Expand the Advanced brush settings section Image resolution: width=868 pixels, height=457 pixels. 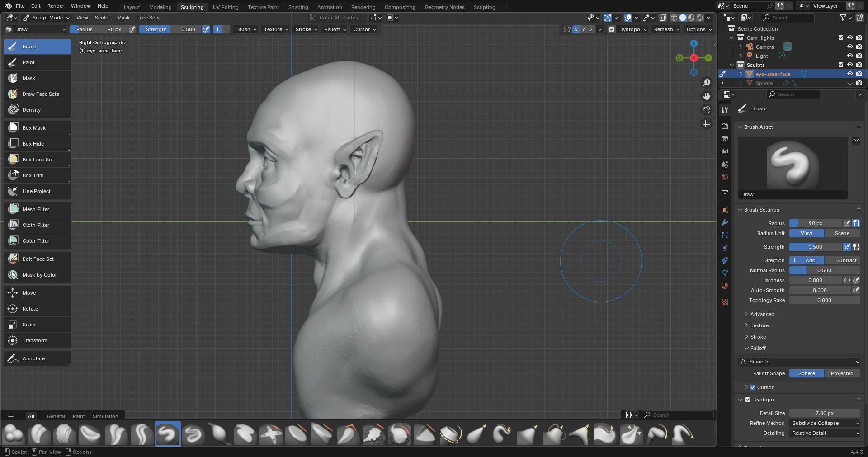(762, 314)
